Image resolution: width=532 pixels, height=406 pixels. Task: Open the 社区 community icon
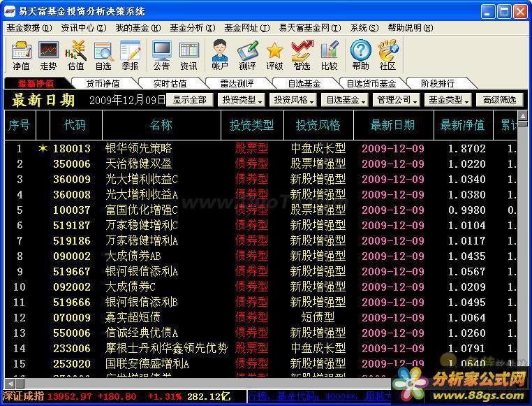[x=387, y=55]
